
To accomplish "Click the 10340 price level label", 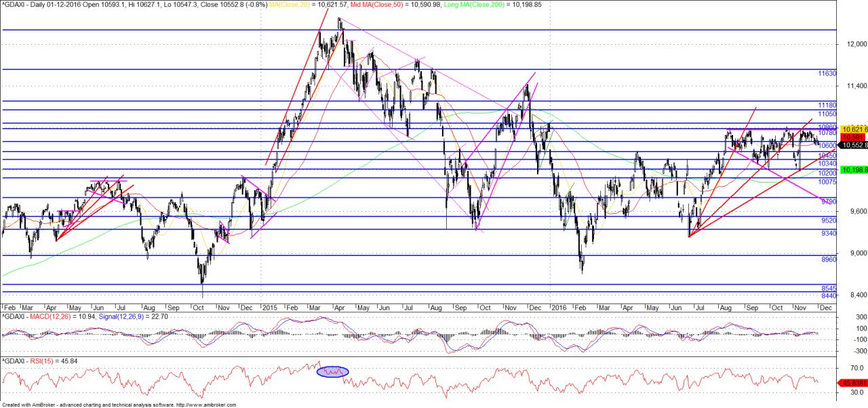I will coord(827,164).
